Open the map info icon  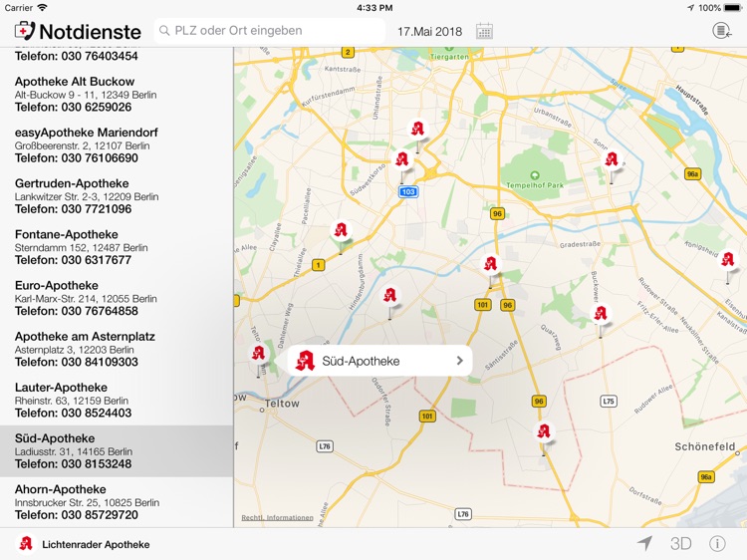tap(717, 543)
